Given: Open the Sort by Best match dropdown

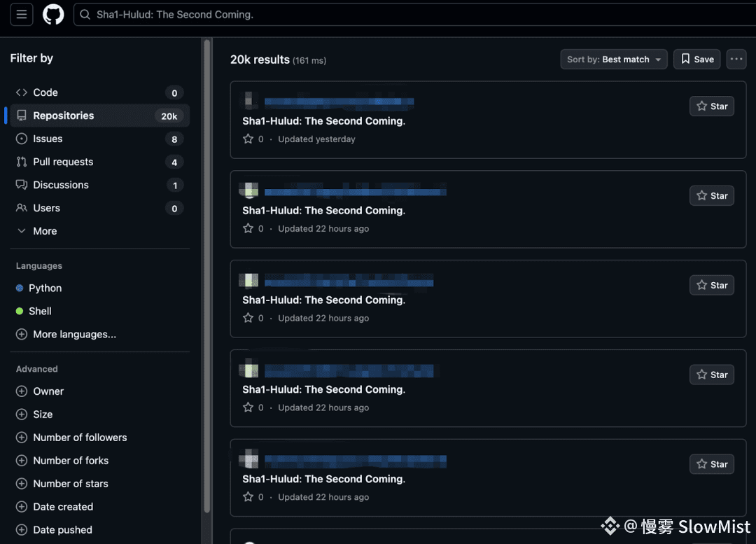Looking at the screenshot, I should (614, 60).
